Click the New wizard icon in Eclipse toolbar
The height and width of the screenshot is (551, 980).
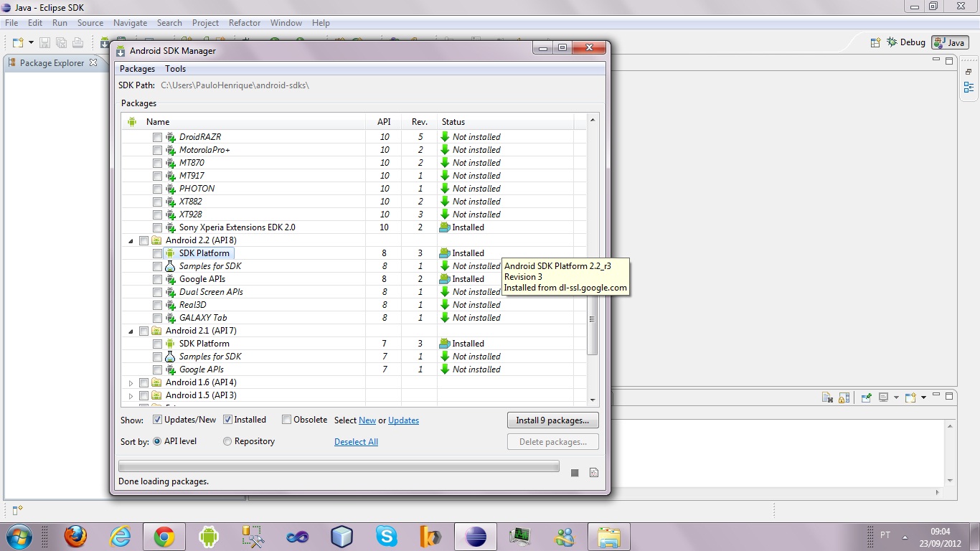point(18,42)
